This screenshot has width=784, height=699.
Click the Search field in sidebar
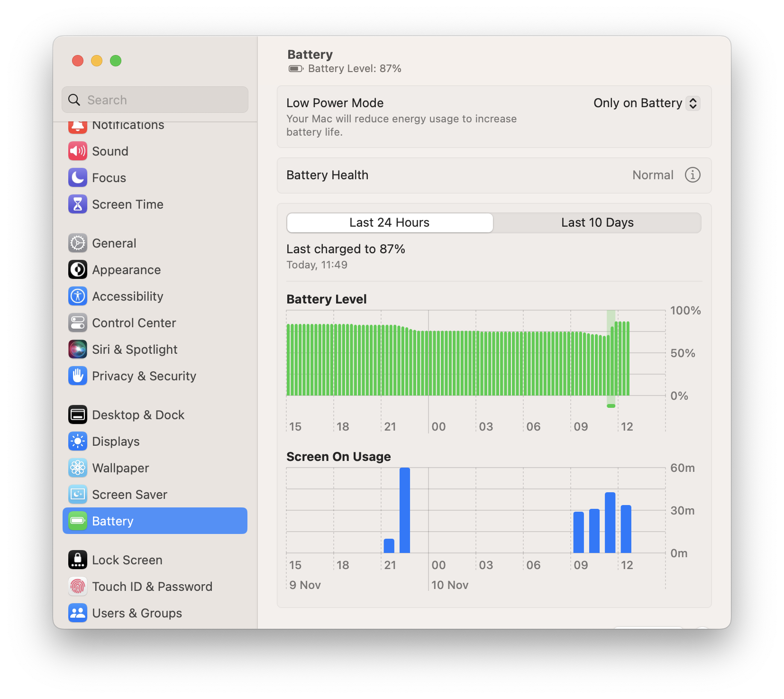pos(155,100)
